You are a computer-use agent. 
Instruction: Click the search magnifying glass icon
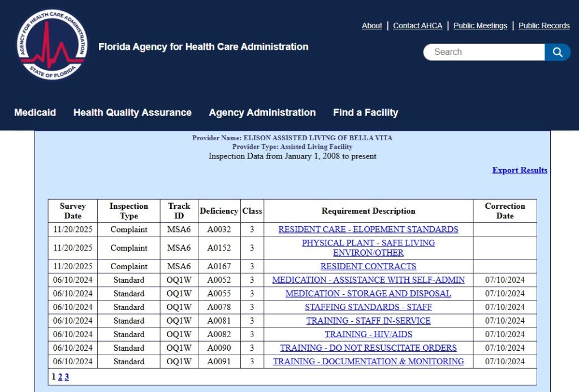tap(558, 51)
